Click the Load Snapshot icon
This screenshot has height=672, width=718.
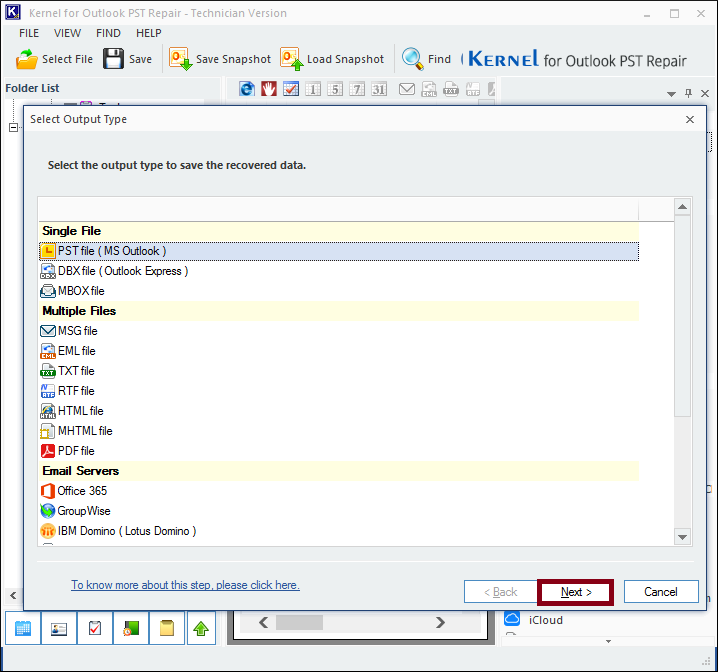[291, 59]
